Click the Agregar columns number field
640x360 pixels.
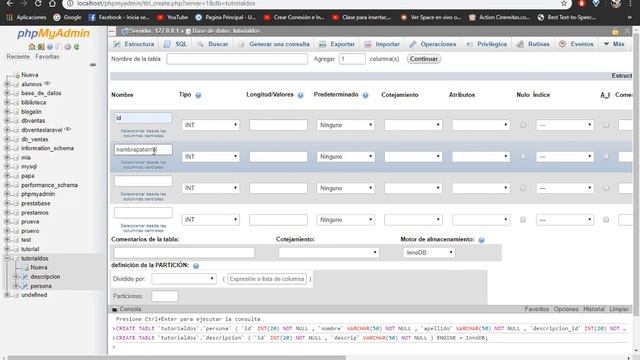coord(352,59)
